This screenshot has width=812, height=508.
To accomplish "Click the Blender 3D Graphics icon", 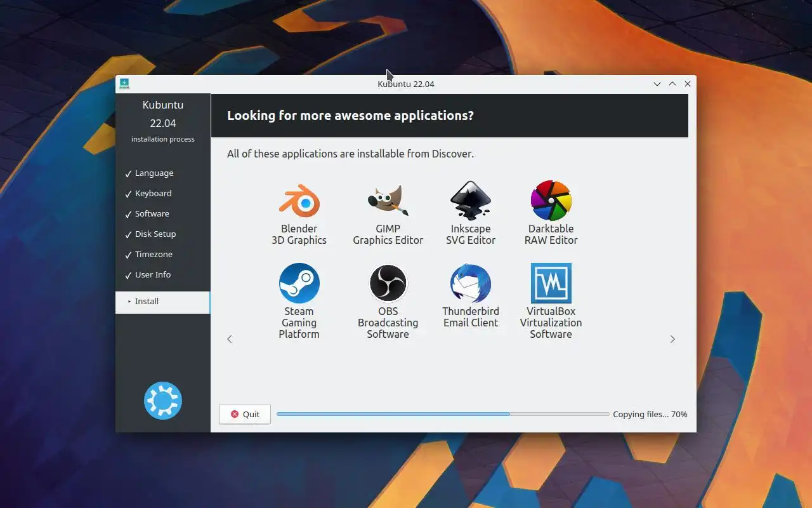I will point(299,201).
